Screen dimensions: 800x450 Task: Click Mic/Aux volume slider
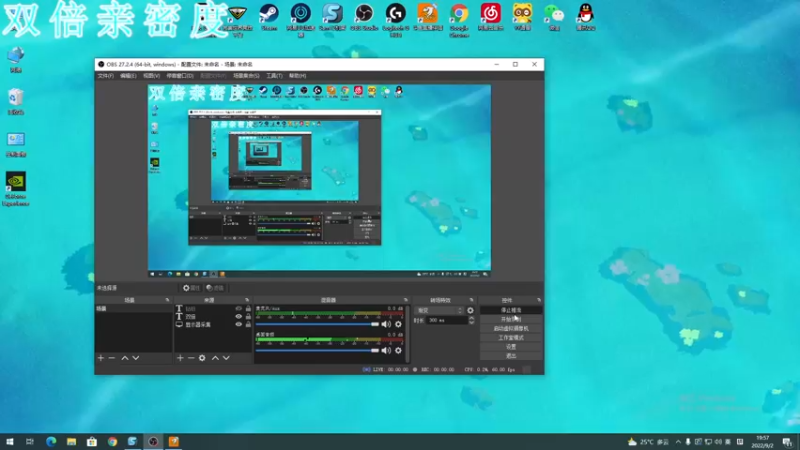tap(317, 324)
